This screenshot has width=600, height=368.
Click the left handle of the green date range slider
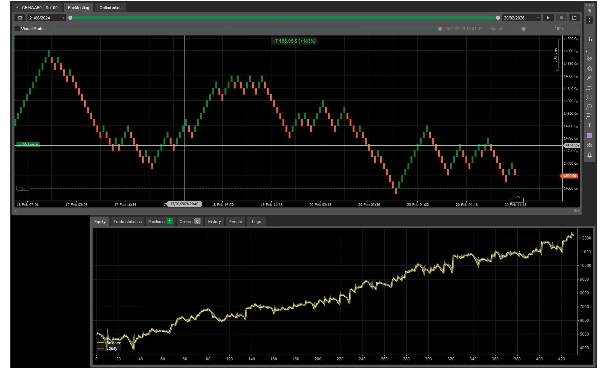[x=70, y=18]
